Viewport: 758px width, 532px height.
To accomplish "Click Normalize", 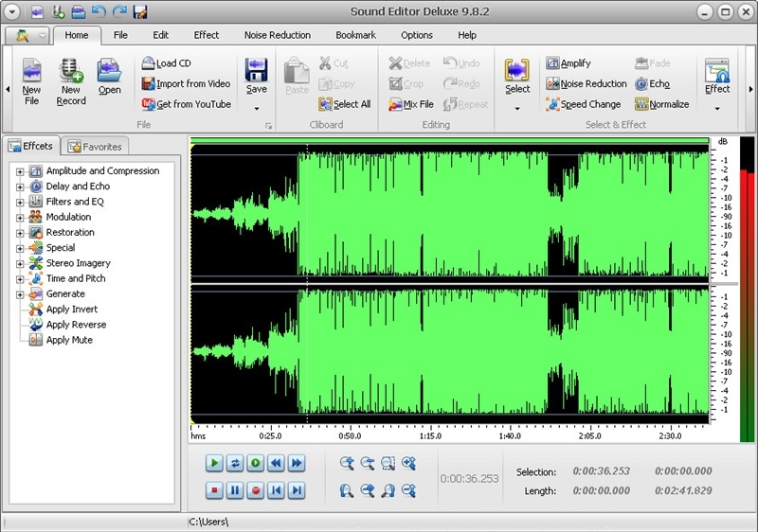I will point(661,104).
